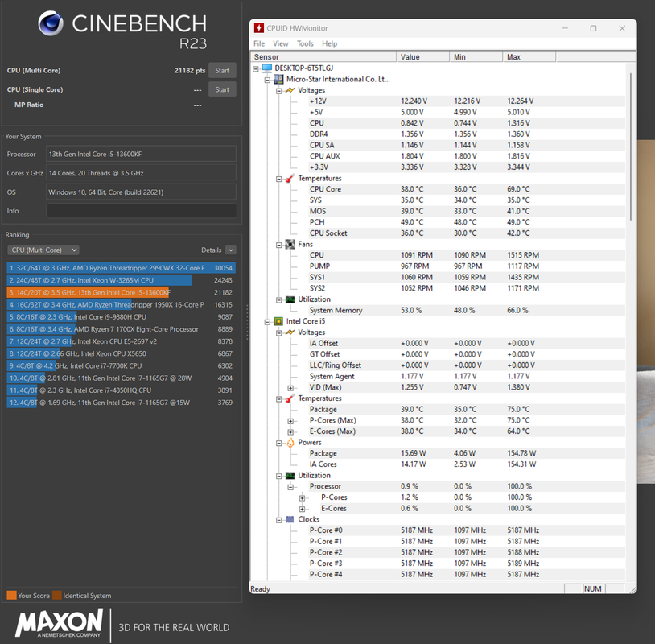The image size is (655, 644).
Task: Click the Processor field showing i5-13600KF
Action: point(141,154)
